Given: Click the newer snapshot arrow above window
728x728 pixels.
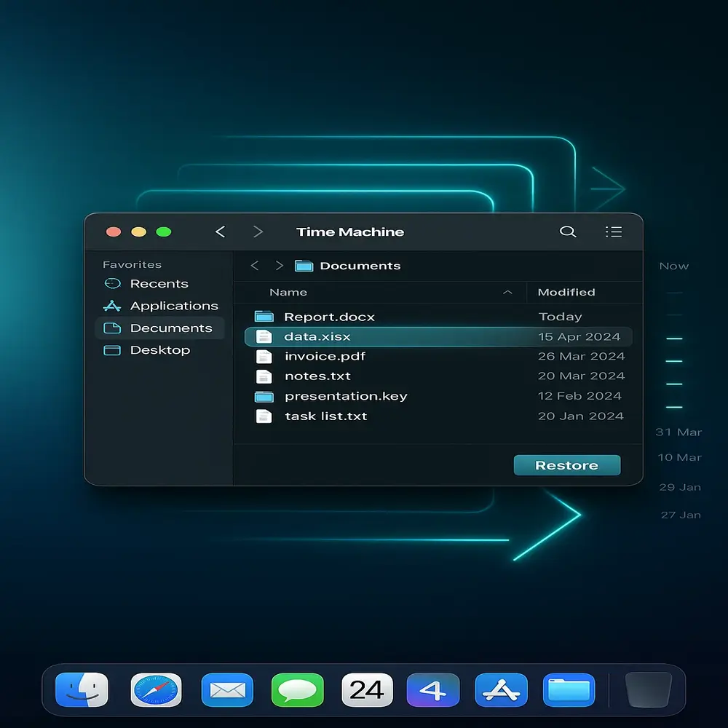Looking at the screenshot, I should coord(608,189).
